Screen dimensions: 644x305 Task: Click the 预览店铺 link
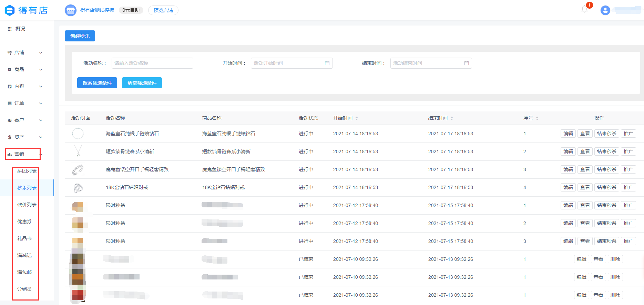point(163,10)
